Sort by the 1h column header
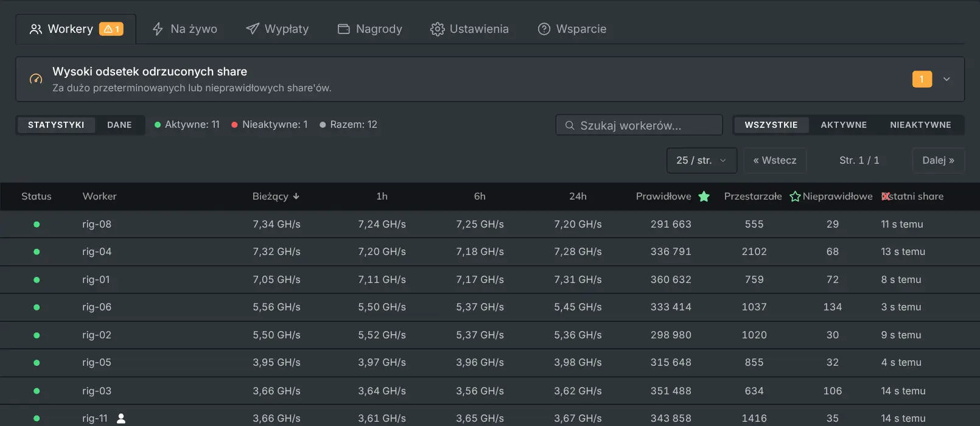The image size is (980, 426). [x=382, y=197]
